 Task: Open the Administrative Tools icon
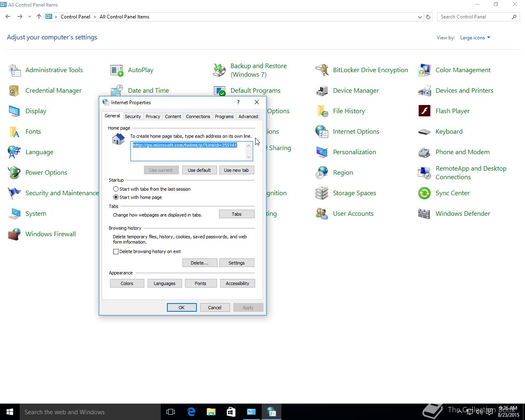click(14, 70)
